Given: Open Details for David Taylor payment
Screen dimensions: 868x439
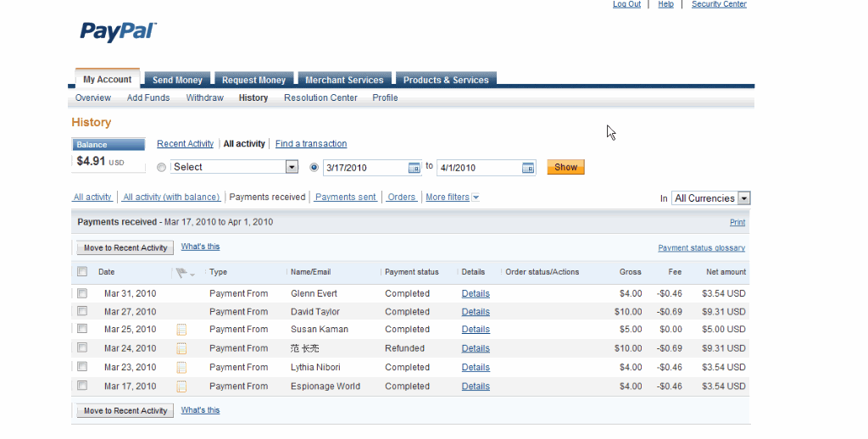Looking at the screenshot, I should click(x=476, y=312).
